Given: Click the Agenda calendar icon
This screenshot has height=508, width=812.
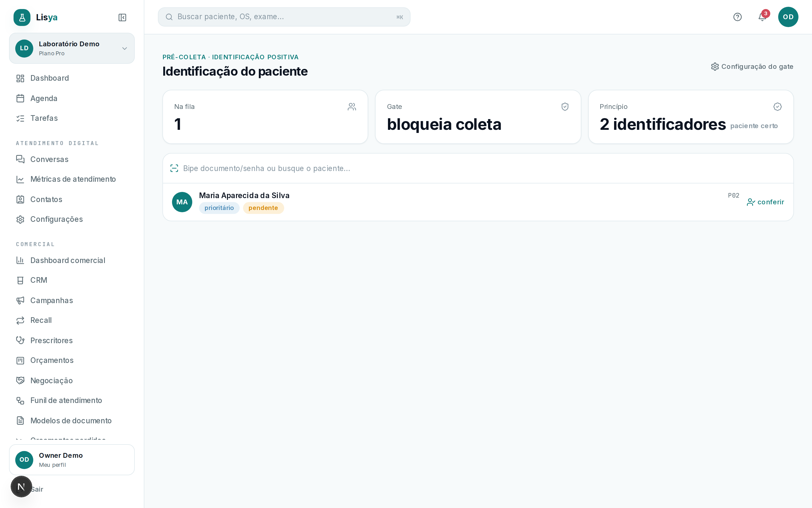Looking at the screenshot, I should coord(20,98).
